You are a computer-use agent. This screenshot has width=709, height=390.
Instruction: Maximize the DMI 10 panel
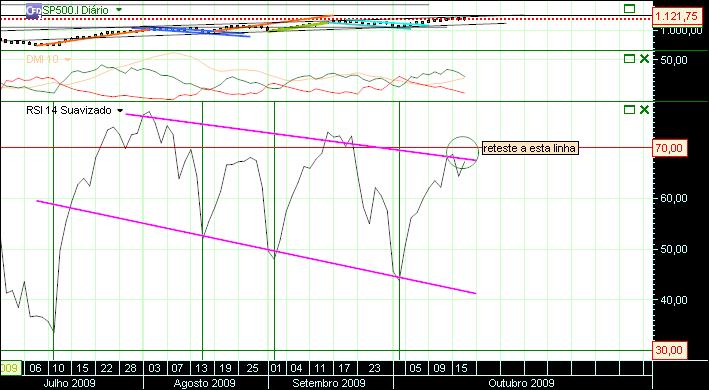tap(629, 59)
